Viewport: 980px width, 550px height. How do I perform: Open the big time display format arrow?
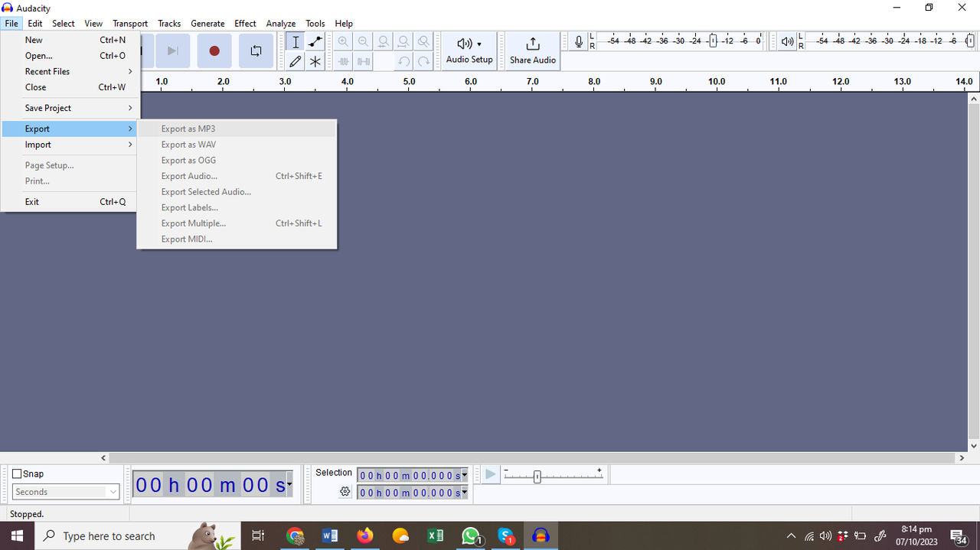tap(289, 485)
